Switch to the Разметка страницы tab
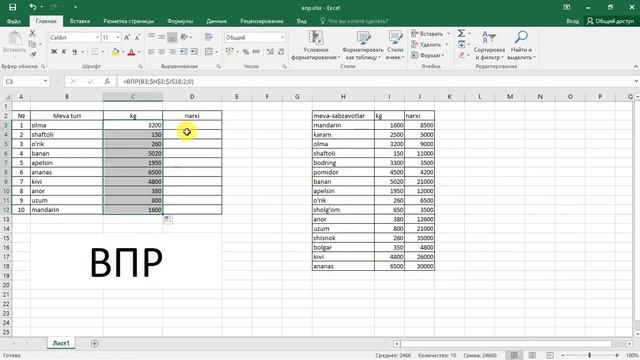The image size is (640, 360). coord(128,21)
